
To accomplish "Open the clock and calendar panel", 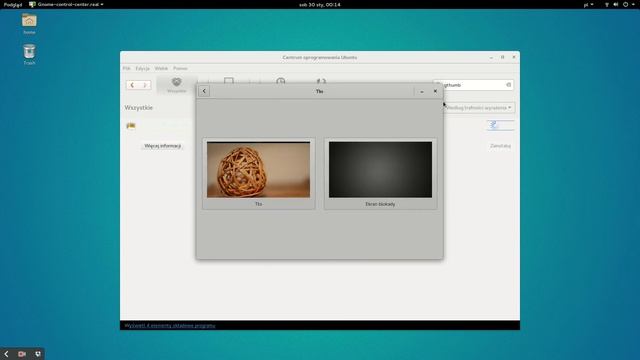I will pyautogui.click(x=320, y=4).
